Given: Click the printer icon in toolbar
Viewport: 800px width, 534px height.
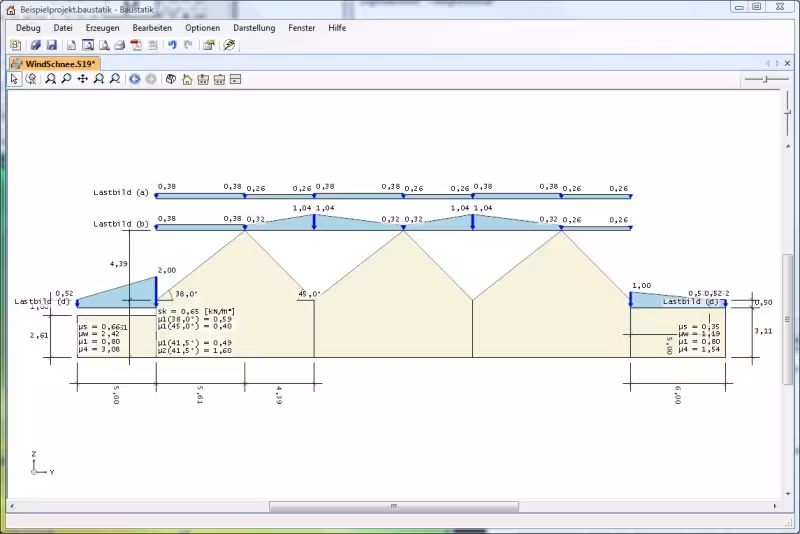Looking at the screenshot, I should (x=119, y=45).
